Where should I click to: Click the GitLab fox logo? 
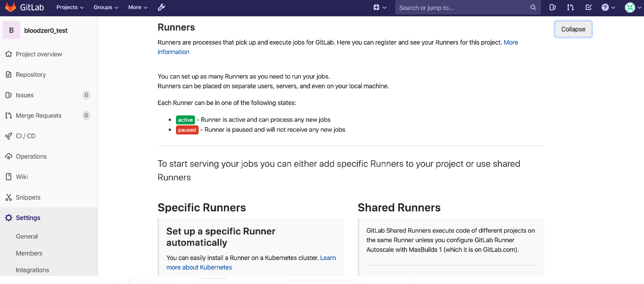click(10, 7)
